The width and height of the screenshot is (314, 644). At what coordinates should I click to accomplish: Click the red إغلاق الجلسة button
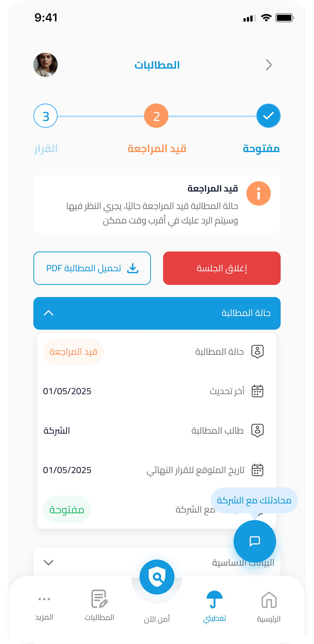(222, 268)
